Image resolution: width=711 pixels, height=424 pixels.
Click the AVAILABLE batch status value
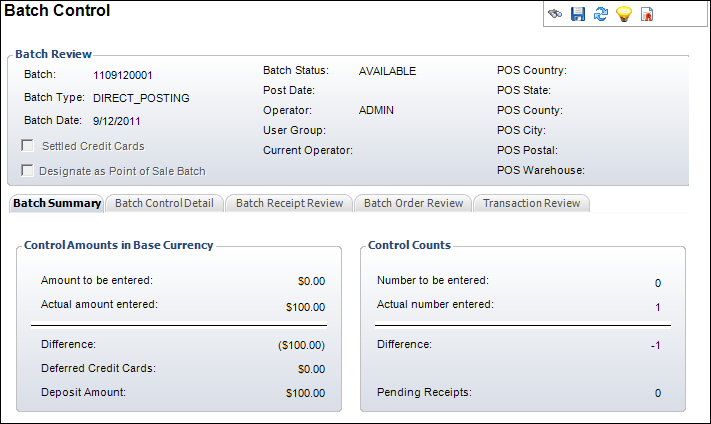(x=387, y=71)
